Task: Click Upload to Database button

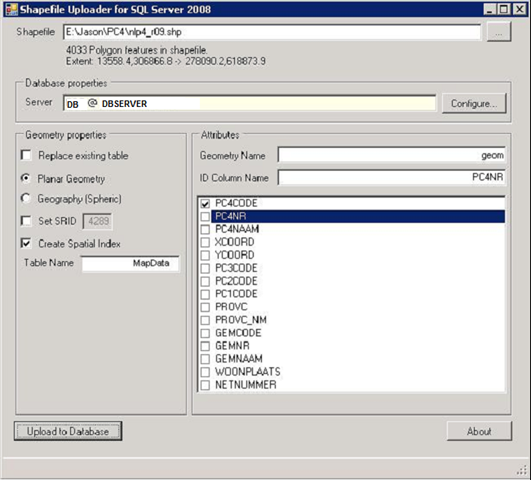Action: coord(68,431)
